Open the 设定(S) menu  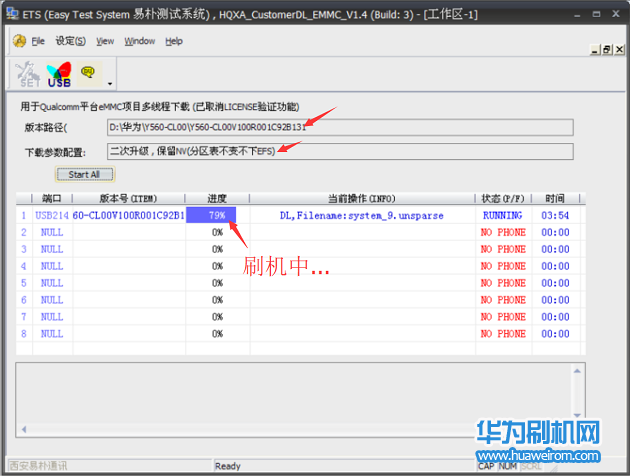[x=71, y=41]
